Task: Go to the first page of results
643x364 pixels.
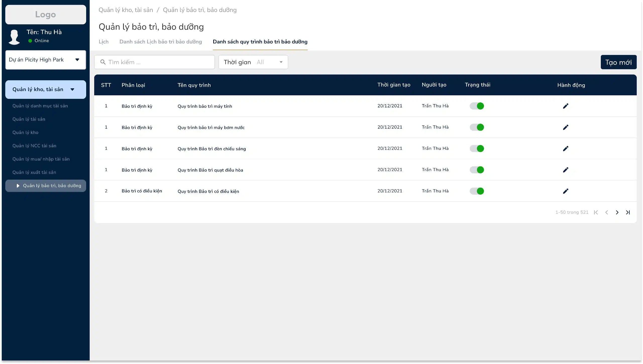Action: click(x=596, y=212)
